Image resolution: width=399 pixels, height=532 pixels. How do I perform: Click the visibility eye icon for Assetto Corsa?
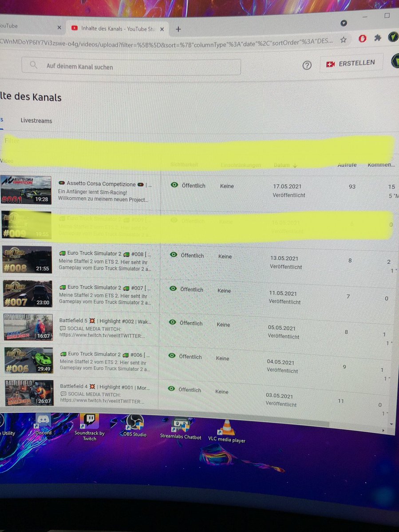tap(174, 185)
